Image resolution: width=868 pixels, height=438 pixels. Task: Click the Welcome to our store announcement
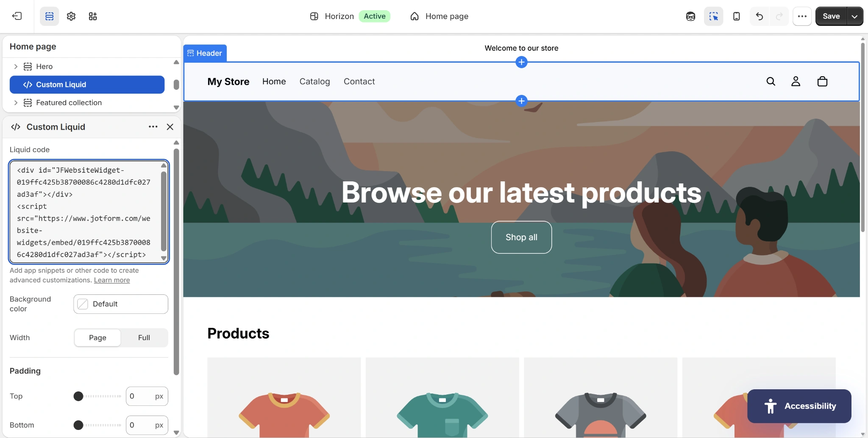point(521,48)
